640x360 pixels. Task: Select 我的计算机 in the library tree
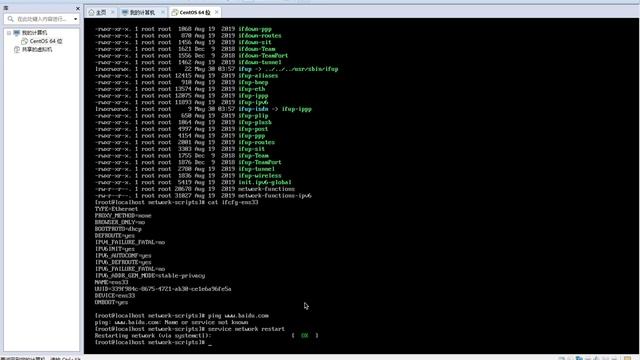(x=34, y=33)
